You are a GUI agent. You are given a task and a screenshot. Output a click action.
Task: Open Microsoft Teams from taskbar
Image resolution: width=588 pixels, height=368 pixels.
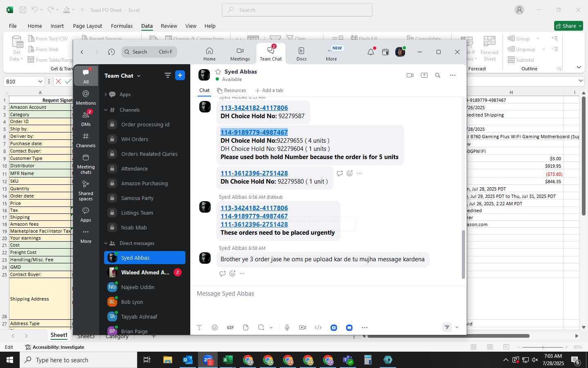(x=348, y=360)
